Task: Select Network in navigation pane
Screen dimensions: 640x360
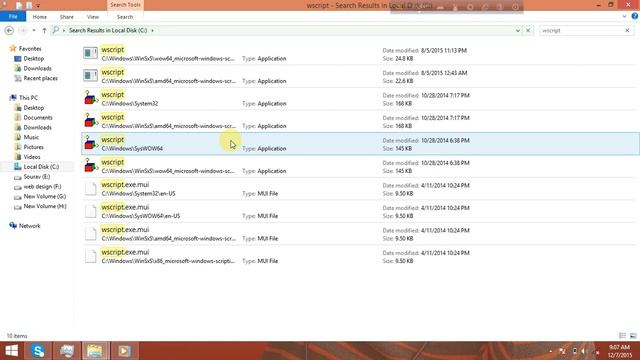Action: tap(29, 226)
